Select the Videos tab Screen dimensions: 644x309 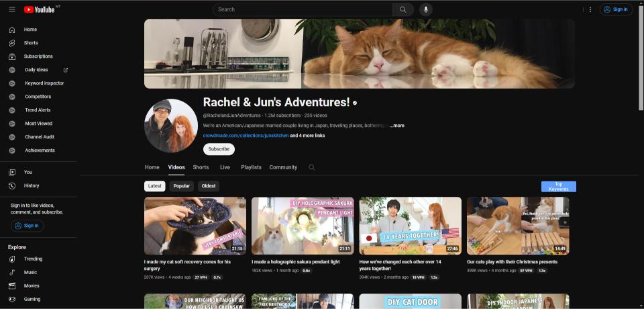coord(176,167)
